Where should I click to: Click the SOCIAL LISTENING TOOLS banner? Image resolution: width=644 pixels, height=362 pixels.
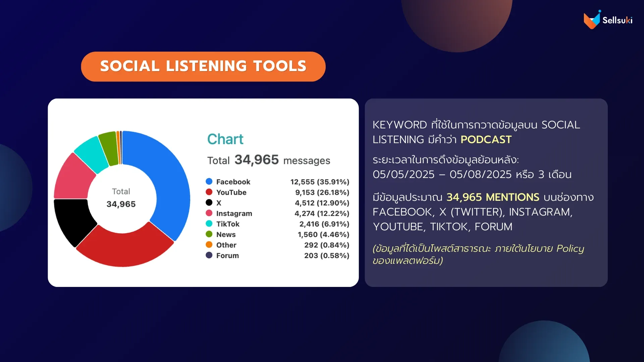203,66
